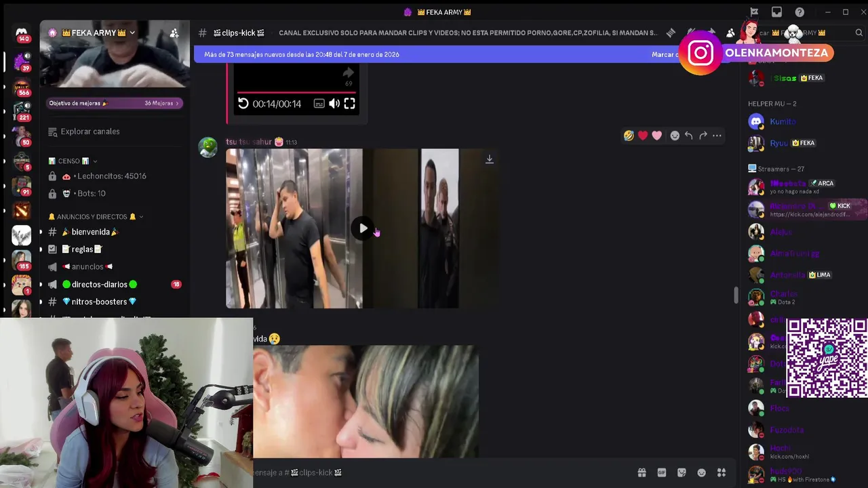The height and width of the screenshot is (488, 868).
Task: Open the server with 221 unread badge
Action: (x=22, y=110)
